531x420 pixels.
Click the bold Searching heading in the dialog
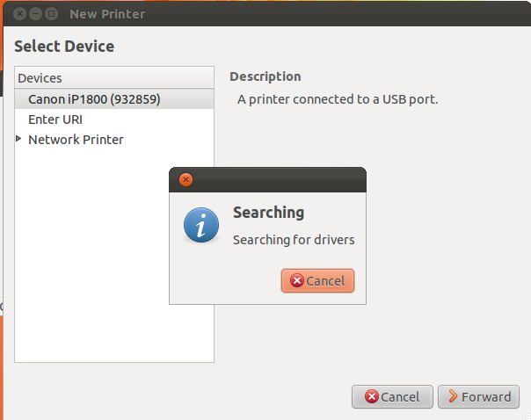click(x=268, y=213)
